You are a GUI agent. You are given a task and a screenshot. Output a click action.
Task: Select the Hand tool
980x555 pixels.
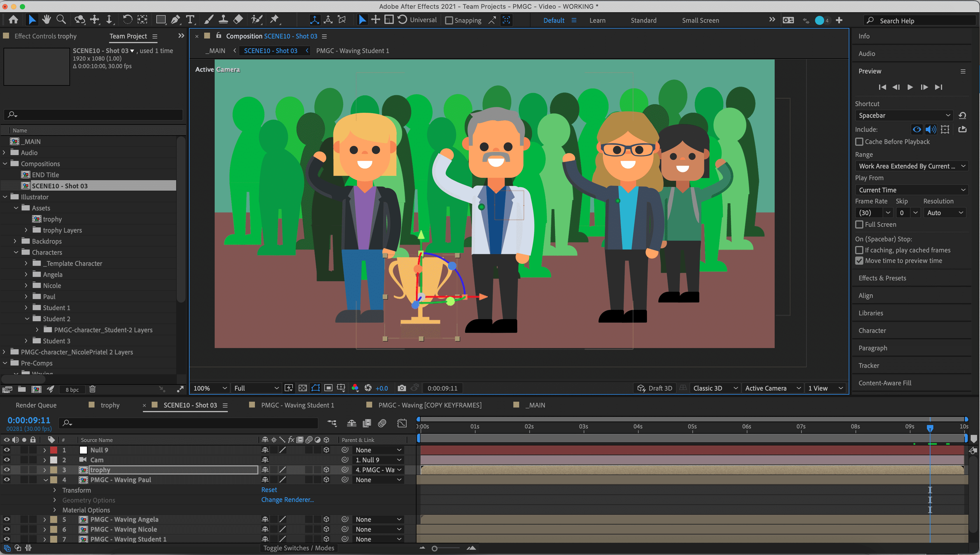(x=47, y=20)
